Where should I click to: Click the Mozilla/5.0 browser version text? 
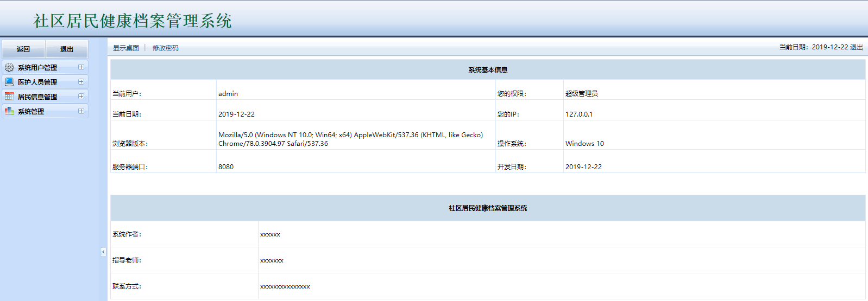point(350,139)
